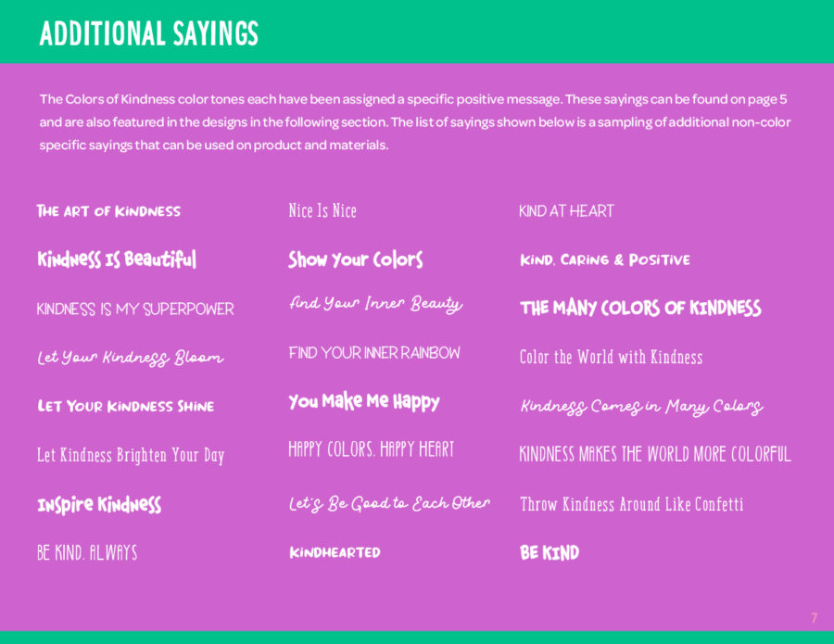Select the "Inspire Kindness" saying

tap(99, 504)
